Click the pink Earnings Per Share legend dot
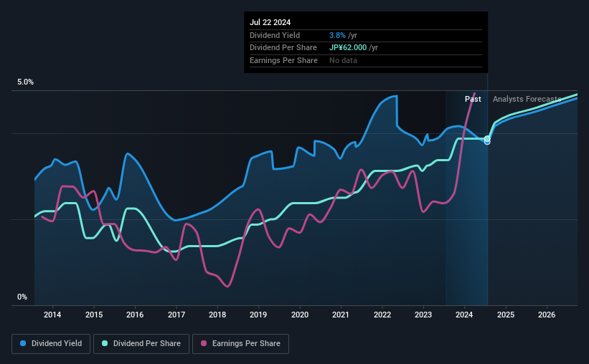 tap(204, 343)
